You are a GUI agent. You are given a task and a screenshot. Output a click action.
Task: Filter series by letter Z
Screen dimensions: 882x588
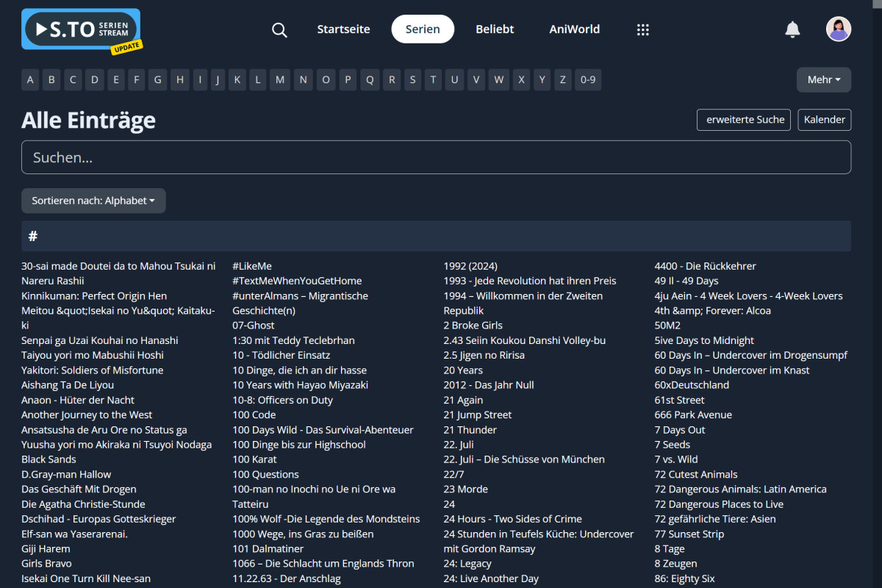(563, 79)
